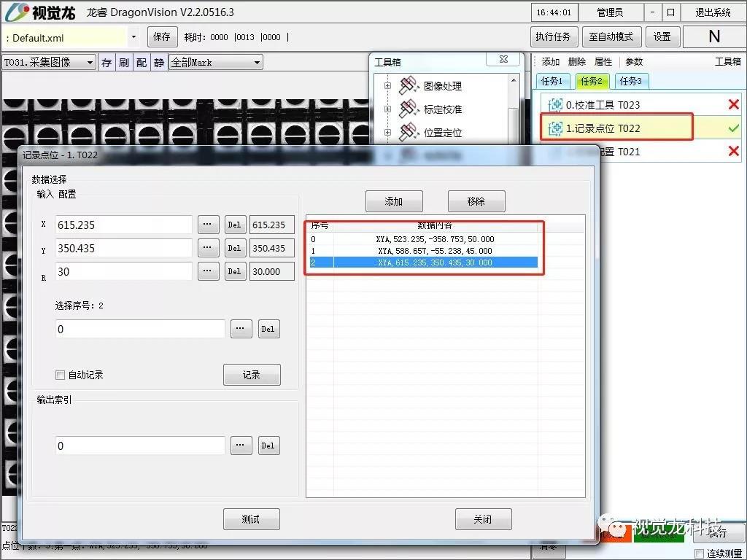Switch to the 任务3 tab
Screen dimensions: 747x560
coord(632,81)
